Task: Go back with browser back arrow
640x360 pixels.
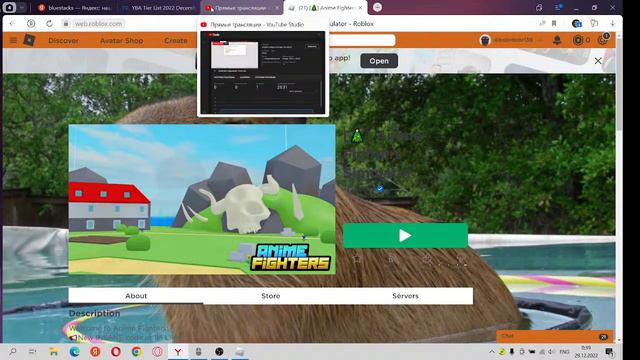Action: pyautogui.click(x=12, y=24)
